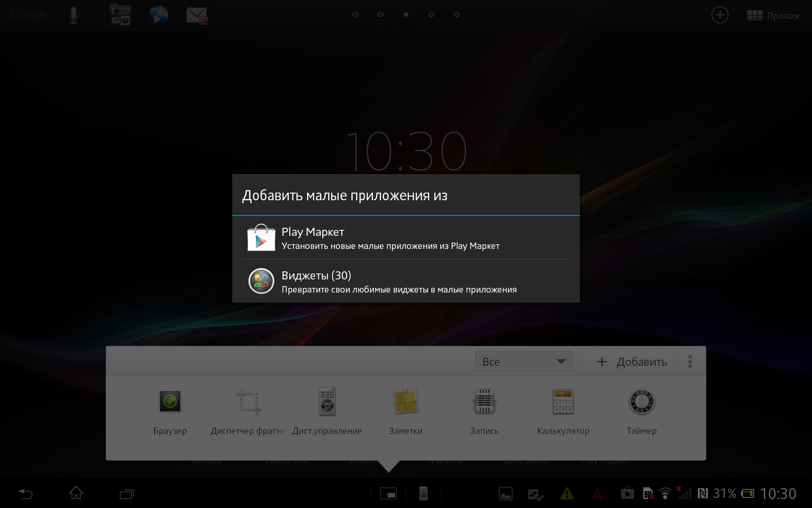Open the three-dot overflow menu
The image size is (812, 508).
tap(690, 362)
